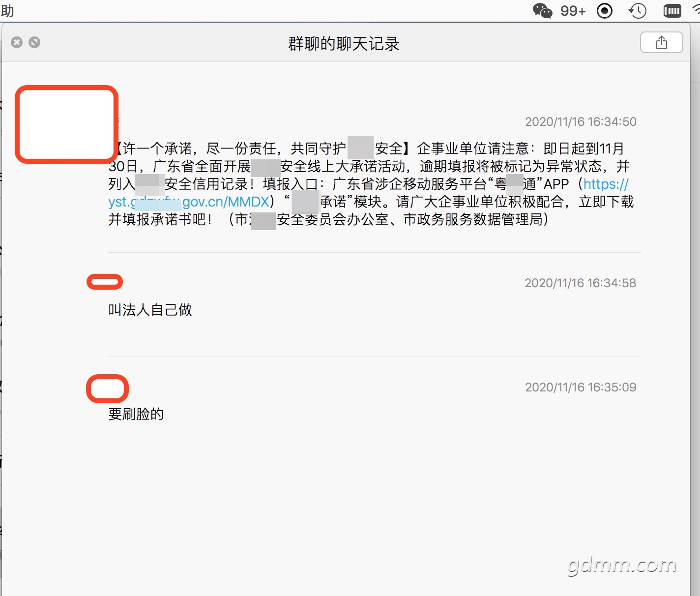
Task: Click the share button in the chat record window
Action: pos(662,42)
